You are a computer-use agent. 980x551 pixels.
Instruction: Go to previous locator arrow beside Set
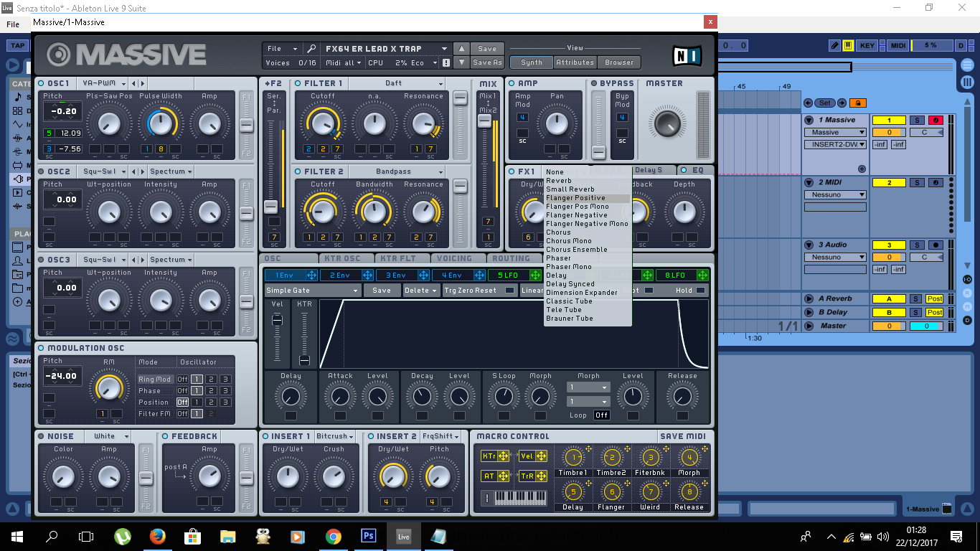pos(808,103)
